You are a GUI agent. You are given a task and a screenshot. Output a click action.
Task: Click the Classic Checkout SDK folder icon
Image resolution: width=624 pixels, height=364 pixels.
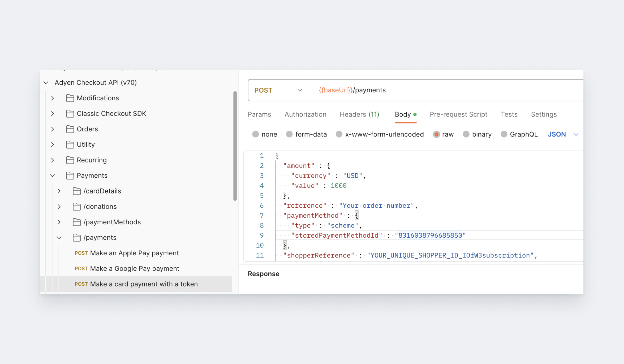tap(70, 114)
